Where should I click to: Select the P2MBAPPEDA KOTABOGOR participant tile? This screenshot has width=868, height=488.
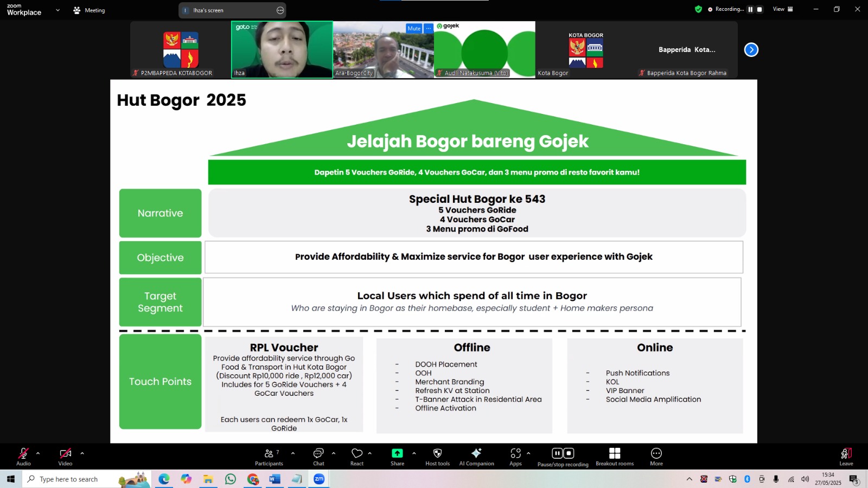point(181,50)
